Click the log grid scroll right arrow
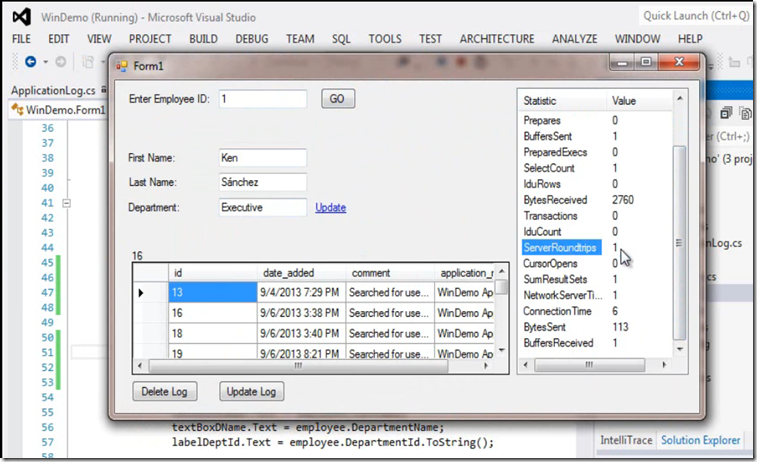The width and height of the screenshot is (757, 462). click(x=486, y=366)
